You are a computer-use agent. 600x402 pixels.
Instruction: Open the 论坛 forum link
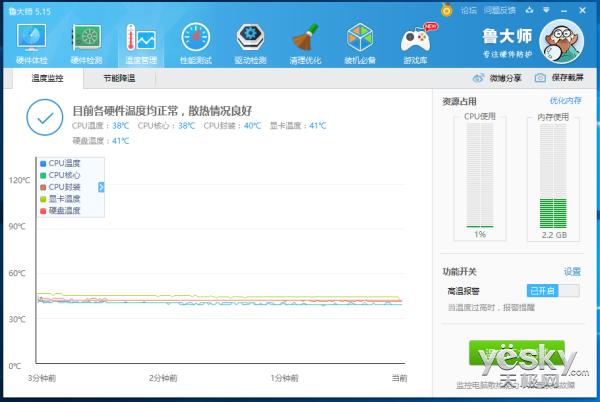468,10
